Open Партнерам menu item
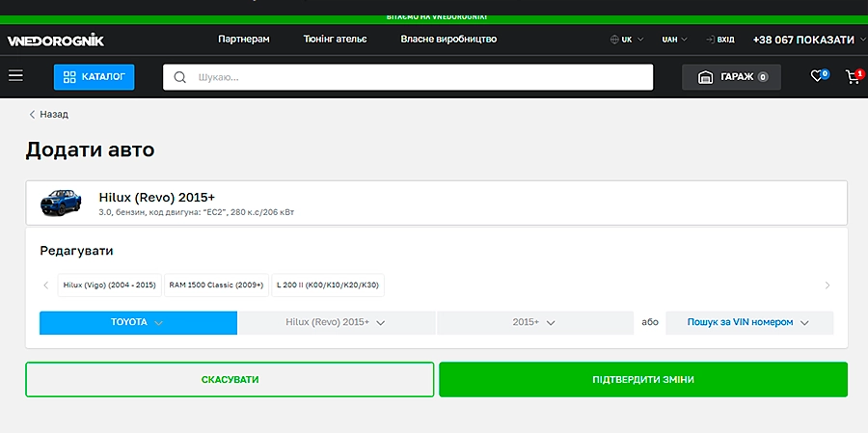The height and width of the screenshot is (434, 868). 244,40
